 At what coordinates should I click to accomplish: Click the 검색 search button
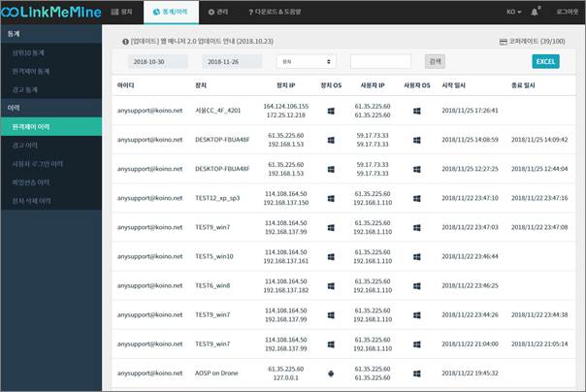click(x=435, y=61)
